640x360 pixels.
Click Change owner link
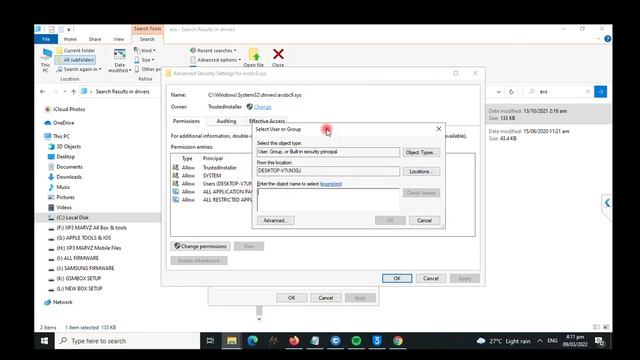[x=262, y=107]
